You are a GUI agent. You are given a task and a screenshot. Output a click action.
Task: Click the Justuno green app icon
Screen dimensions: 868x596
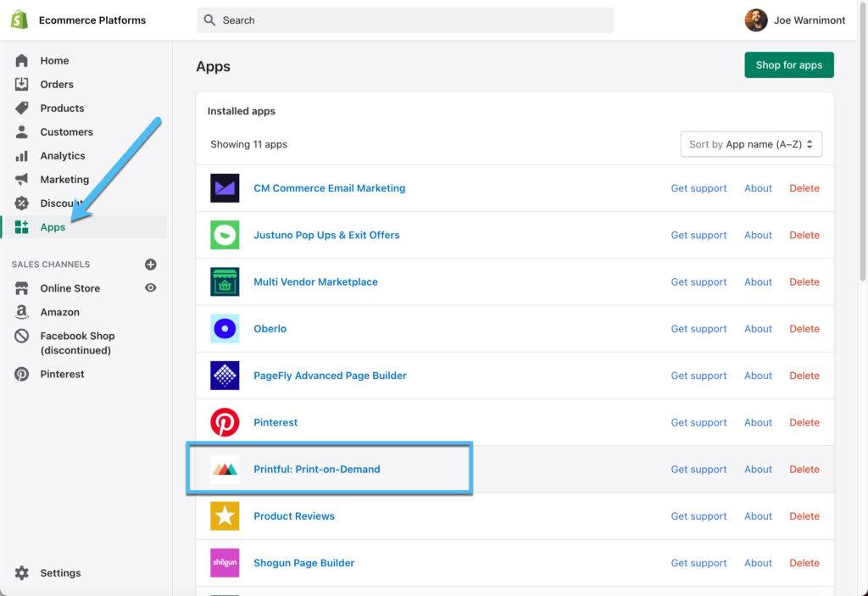225,235
